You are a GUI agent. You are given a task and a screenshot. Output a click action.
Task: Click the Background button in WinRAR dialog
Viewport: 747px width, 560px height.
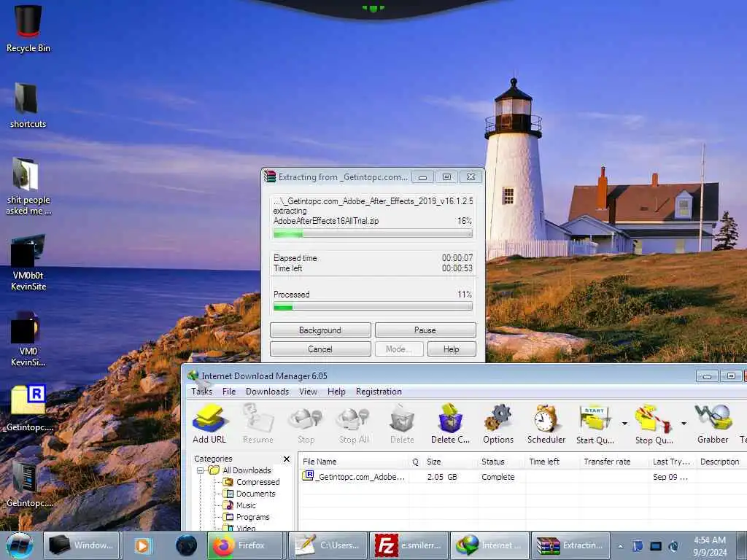tap(320, 330)
